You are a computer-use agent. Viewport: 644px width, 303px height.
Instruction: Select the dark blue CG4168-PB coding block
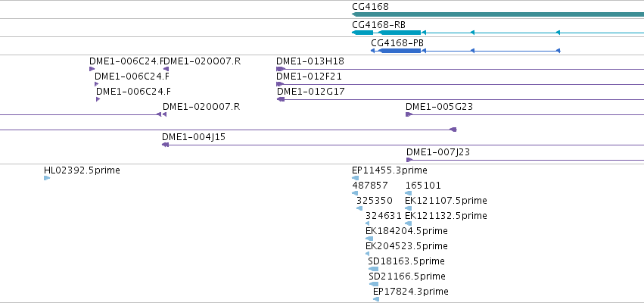coord(400,51)
